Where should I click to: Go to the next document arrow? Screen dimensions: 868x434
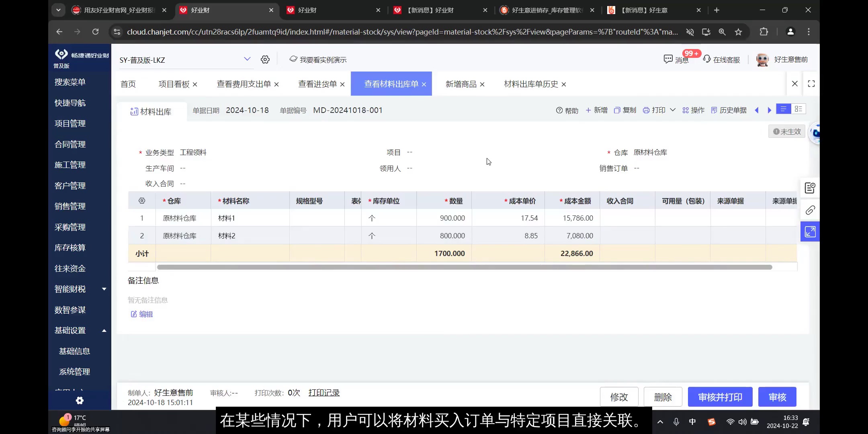(x=769, y=110)
